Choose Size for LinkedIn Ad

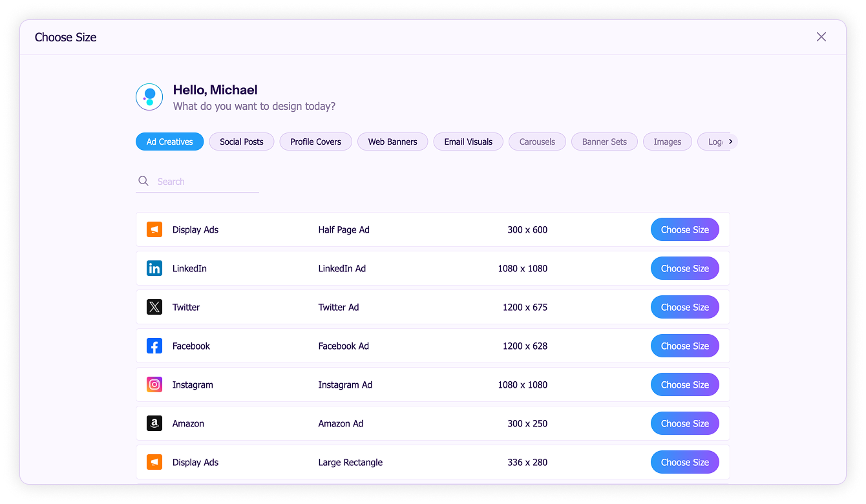[x=685, y=268]
